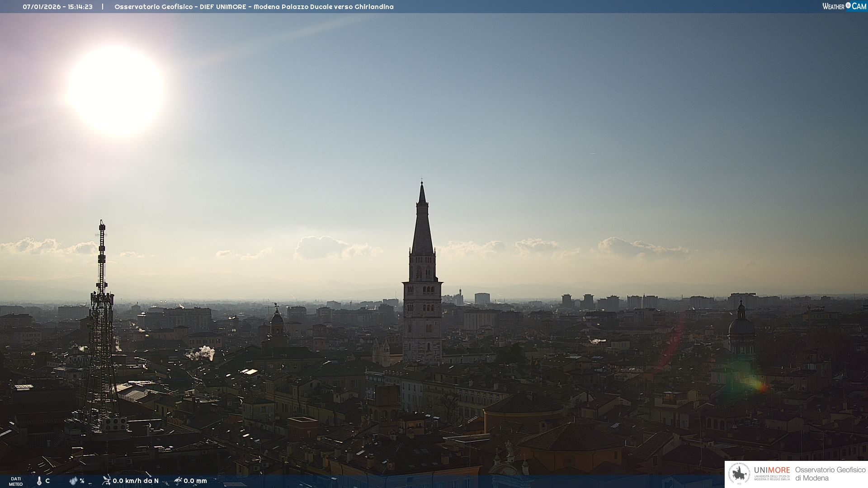Image resolution: width=868 pixels, height=488 pixels.
Task: Click the DATI METEO label
Action: point(16,481)
